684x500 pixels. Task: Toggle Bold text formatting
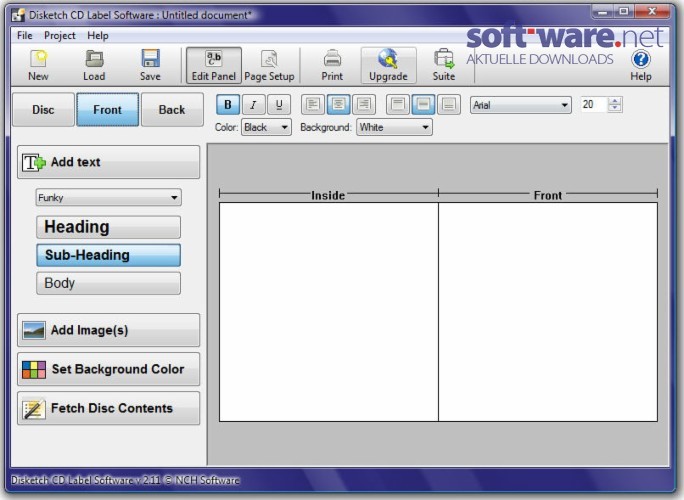tap(228, 105)
